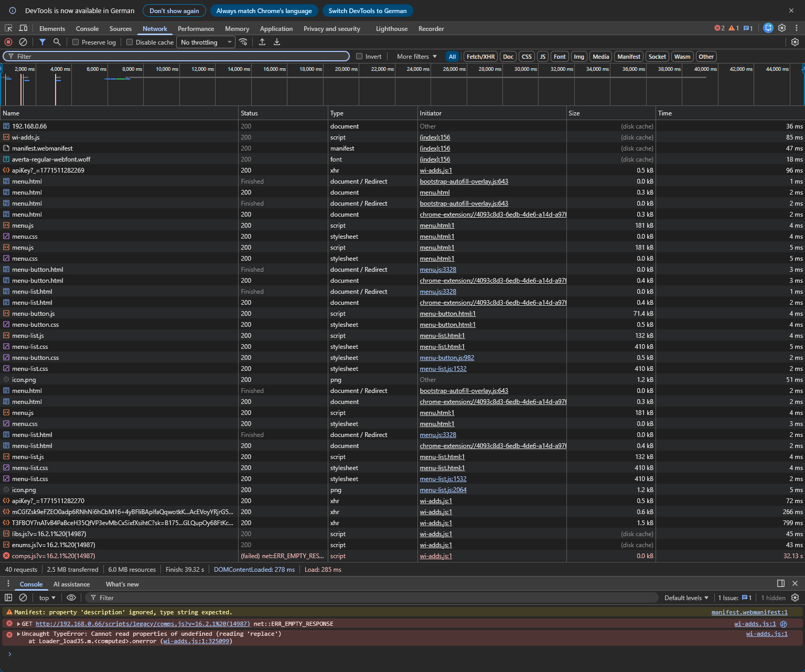Check the Disable cache option
This screenshot has height=672, width=805.
tap(130, 42)
